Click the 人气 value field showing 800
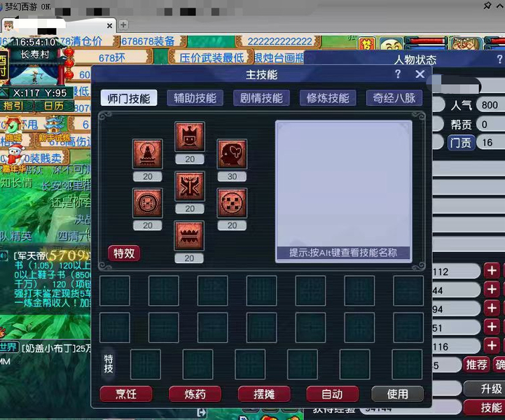 tap(491, 105)
